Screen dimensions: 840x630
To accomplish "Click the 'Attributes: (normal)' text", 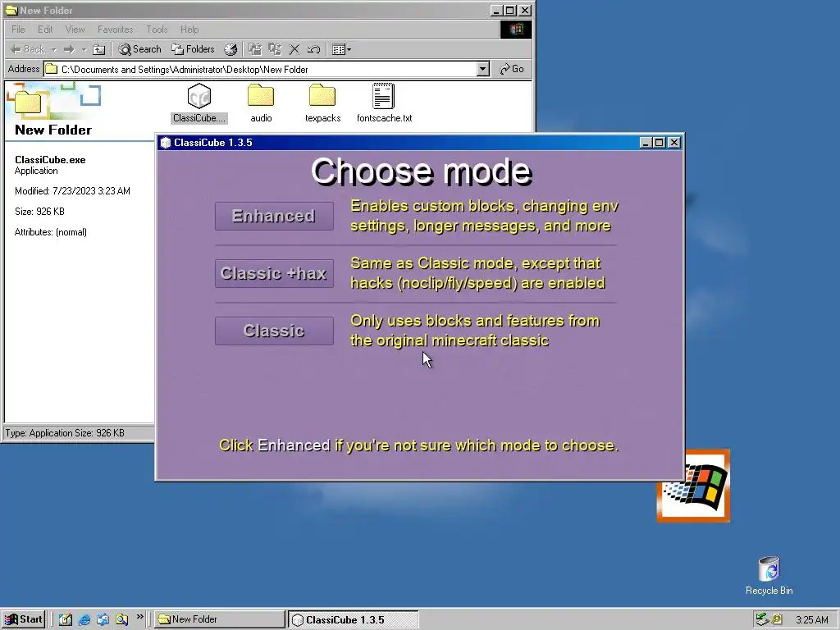I will (50, 232).
